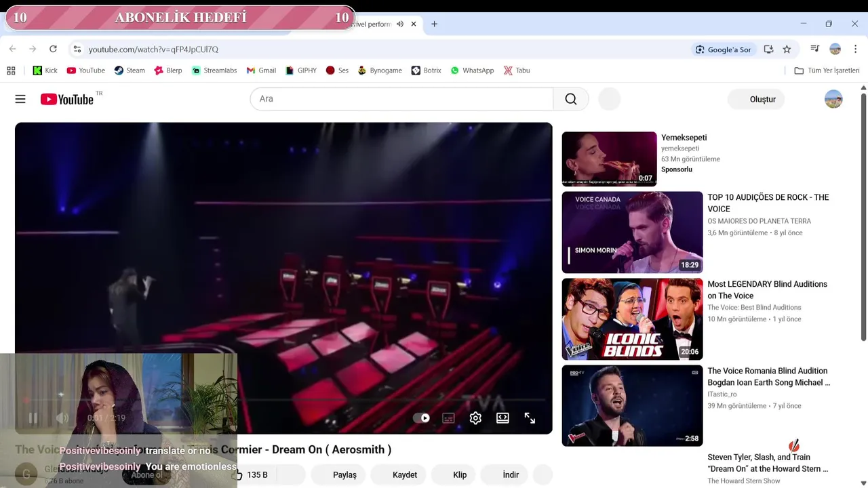This screenshot has height=488, width=868.
Task: Open media controls icon in Chrome toolbar
Action: [x=815, y=49]
